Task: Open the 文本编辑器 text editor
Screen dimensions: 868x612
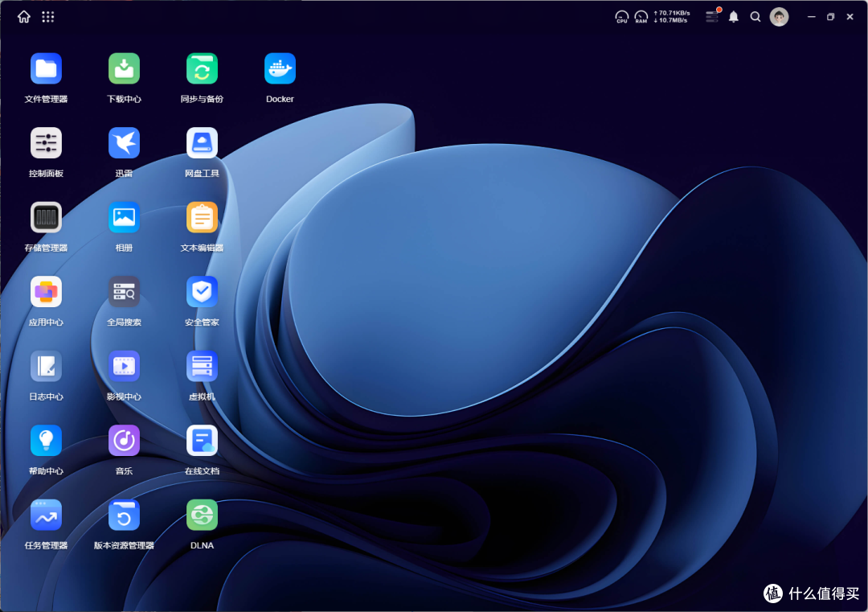Action: pos(202,218)
